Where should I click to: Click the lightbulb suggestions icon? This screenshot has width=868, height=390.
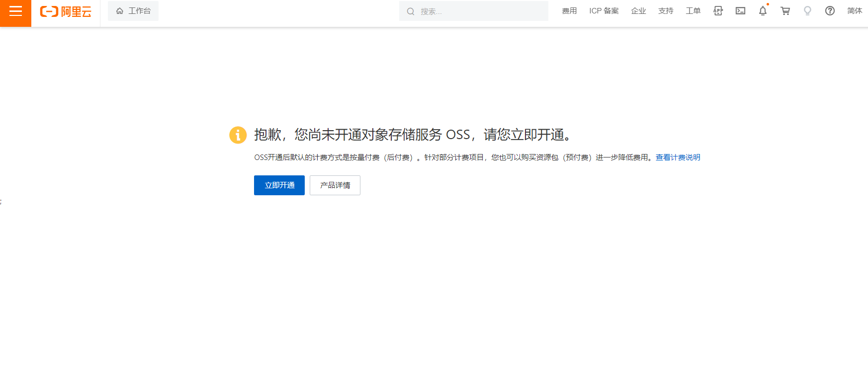[807, 11]
